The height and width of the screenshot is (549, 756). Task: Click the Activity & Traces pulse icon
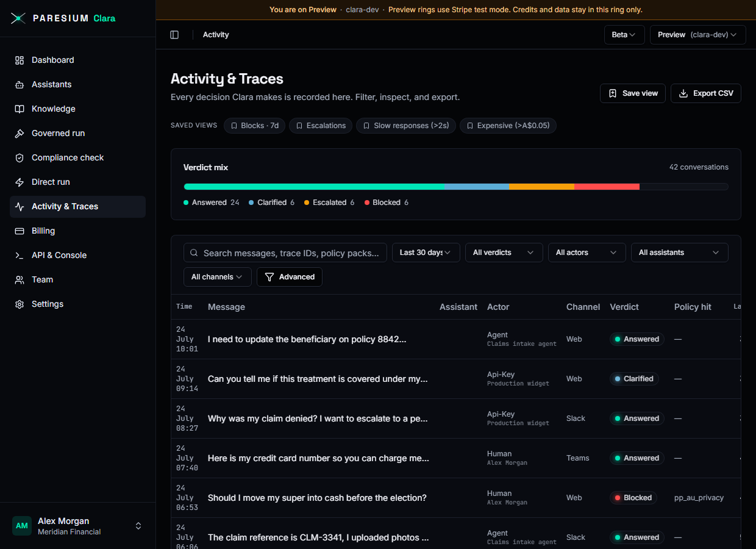20,206
